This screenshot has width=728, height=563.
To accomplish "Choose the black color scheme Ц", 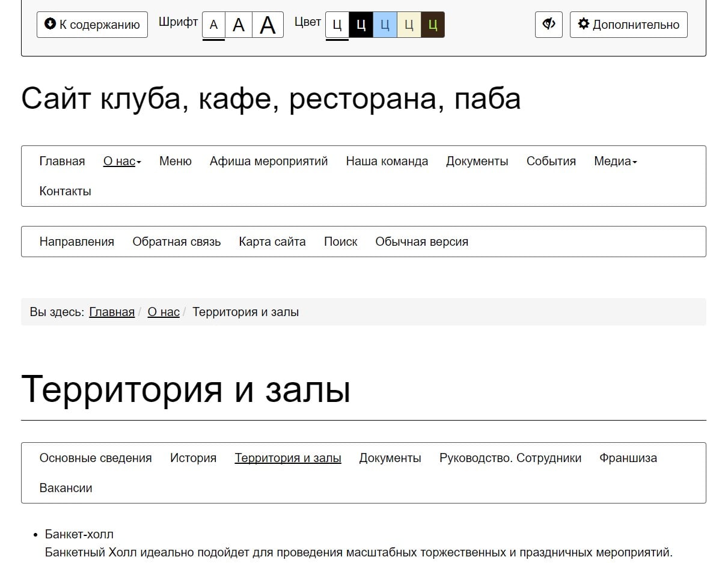I will (361, 25).
